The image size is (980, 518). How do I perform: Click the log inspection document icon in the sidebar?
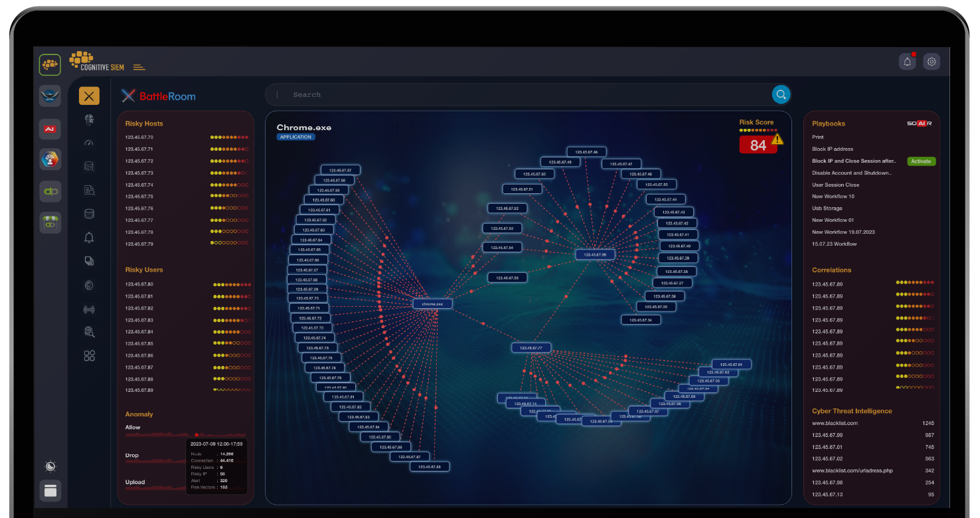tap(90, 190)
